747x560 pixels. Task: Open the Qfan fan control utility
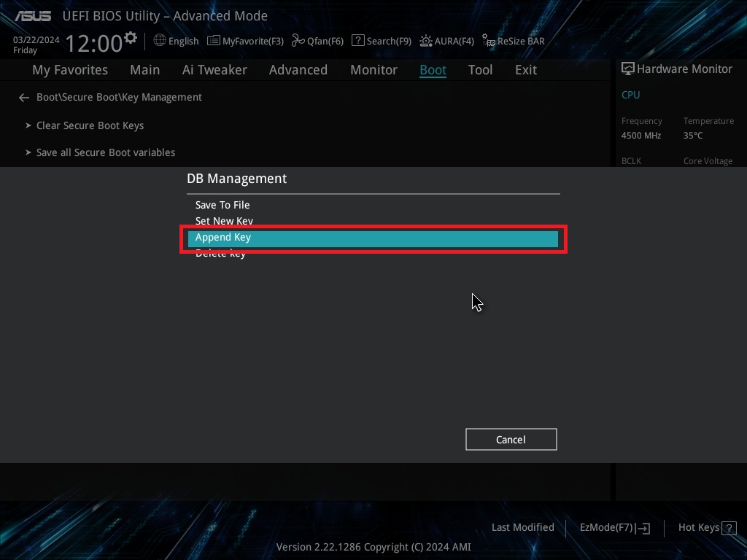point(317,41)
